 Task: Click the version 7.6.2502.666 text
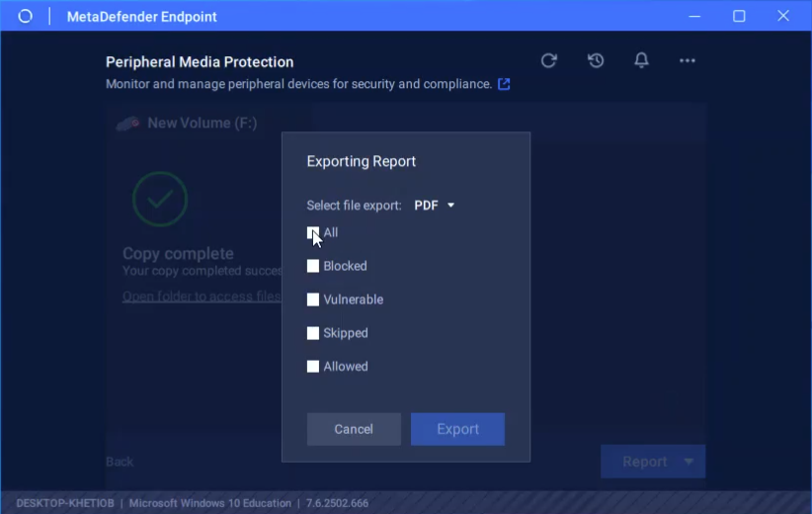(337, 503)
